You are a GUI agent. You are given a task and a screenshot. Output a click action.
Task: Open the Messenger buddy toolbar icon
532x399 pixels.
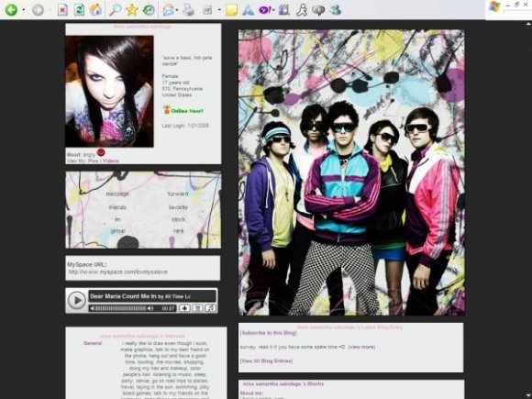[x=335, y=9]
